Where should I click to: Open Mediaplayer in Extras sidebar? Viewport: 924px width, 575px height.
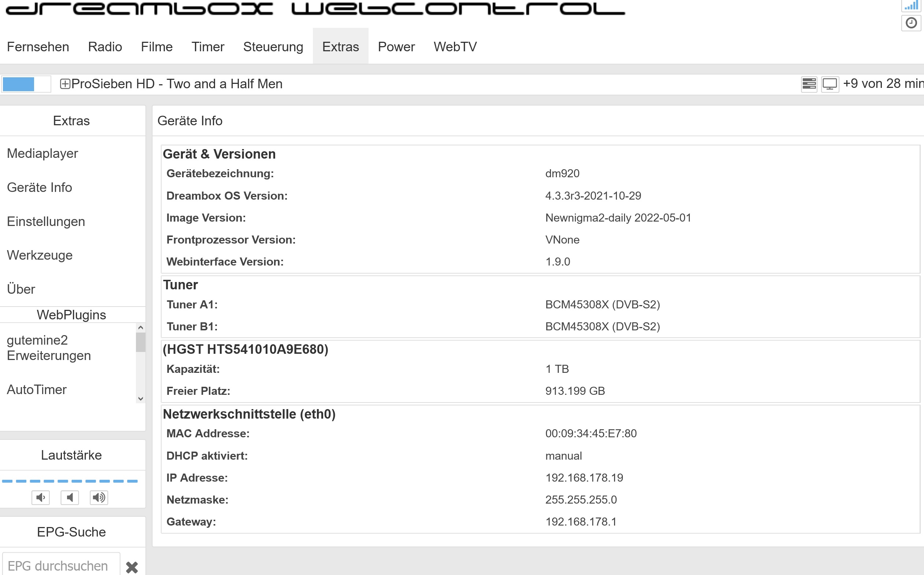pyautogui.click(x=42, y=153)
